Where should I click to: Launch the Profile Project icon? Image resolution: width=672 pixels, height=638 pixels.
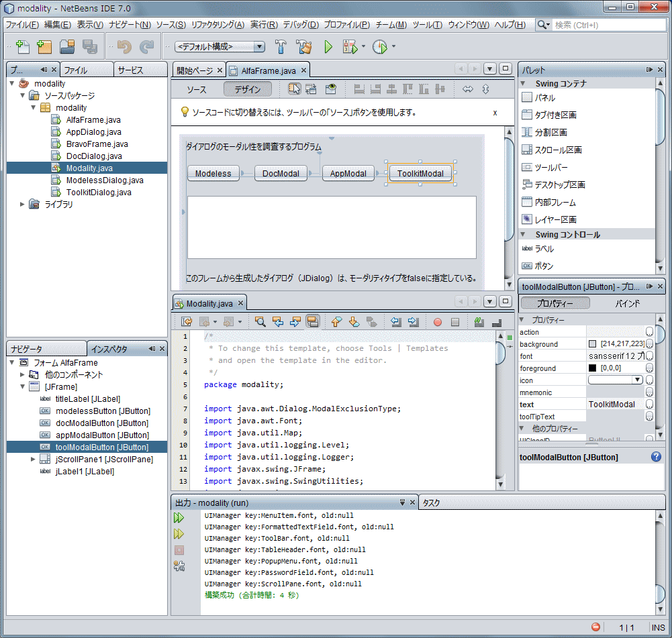(x=380, y=47)
